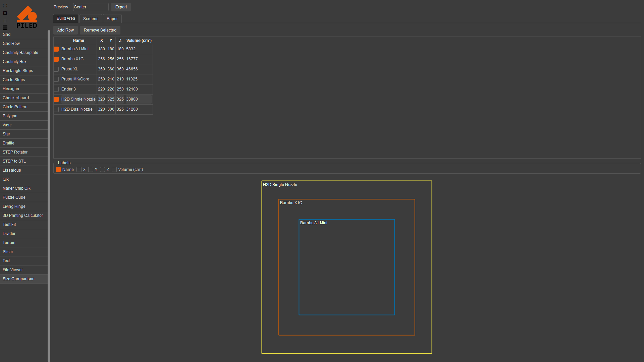Uncheck the H2D Single Nozzle row checkbox
This screenshot has height=362, width=644.
56,99
